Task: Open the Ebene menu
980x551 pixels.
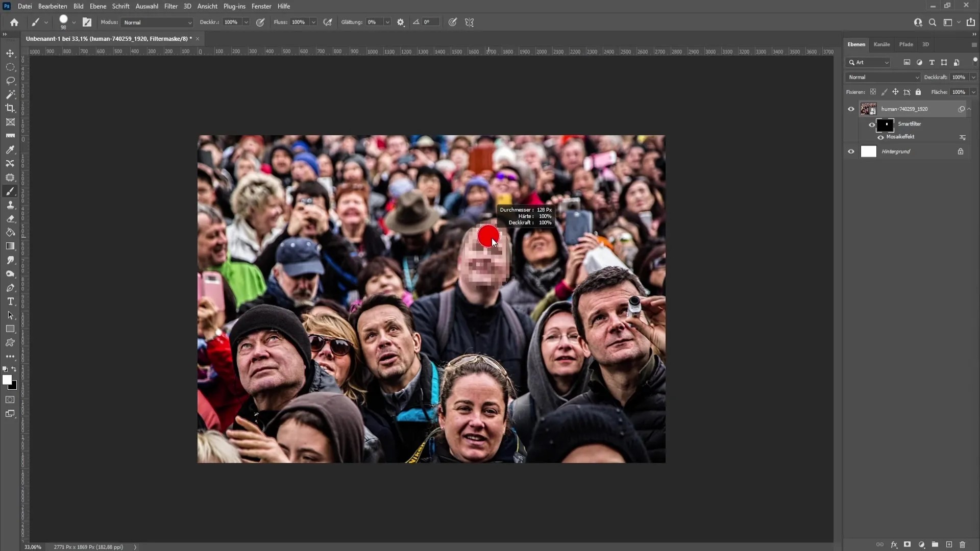Action: pyautogui.click(x=97, y=6)
